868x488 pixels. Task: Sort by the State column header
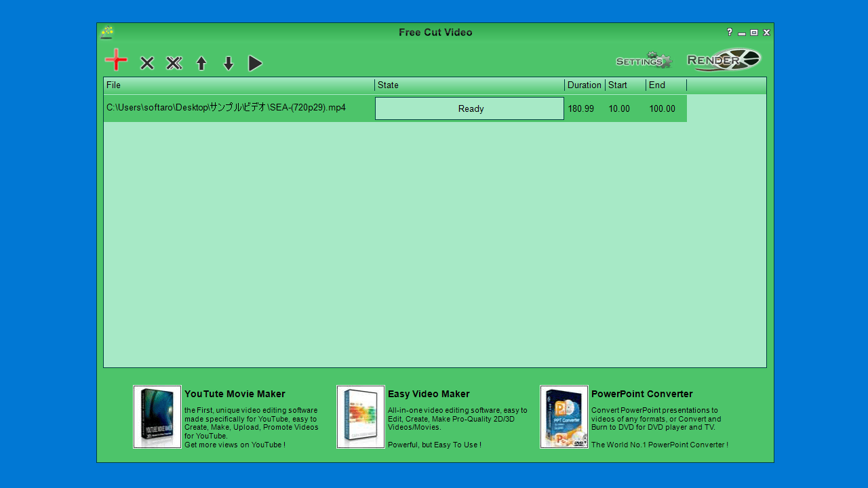pos(470,85)
